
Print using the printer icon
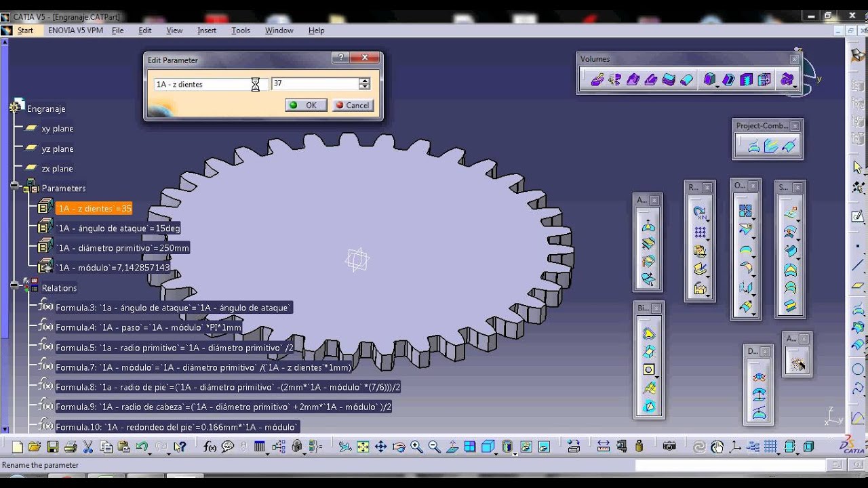(x=70, y=447)
